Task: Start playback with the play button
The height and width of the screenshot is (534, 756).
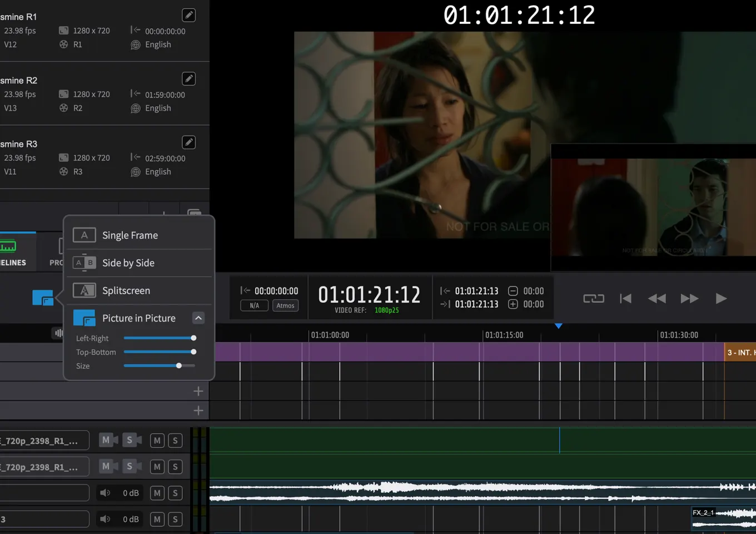Action: [x=721, y=299]
